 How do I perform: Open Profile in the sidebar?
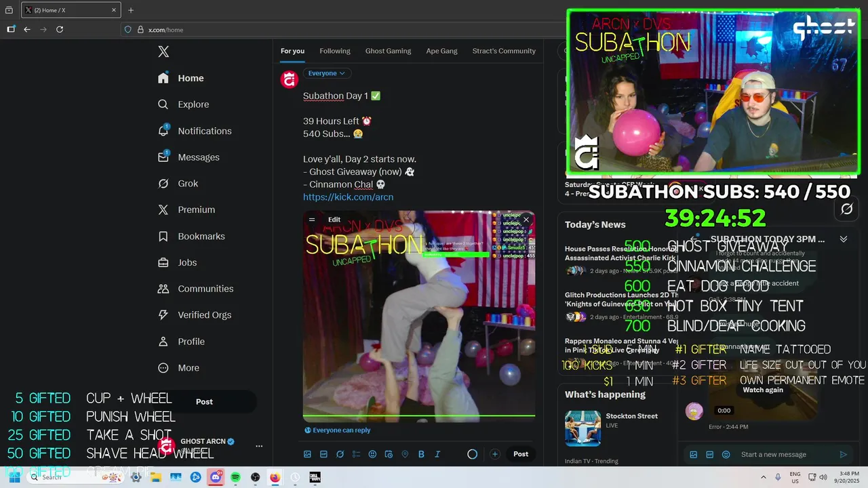tap(181, 342)
